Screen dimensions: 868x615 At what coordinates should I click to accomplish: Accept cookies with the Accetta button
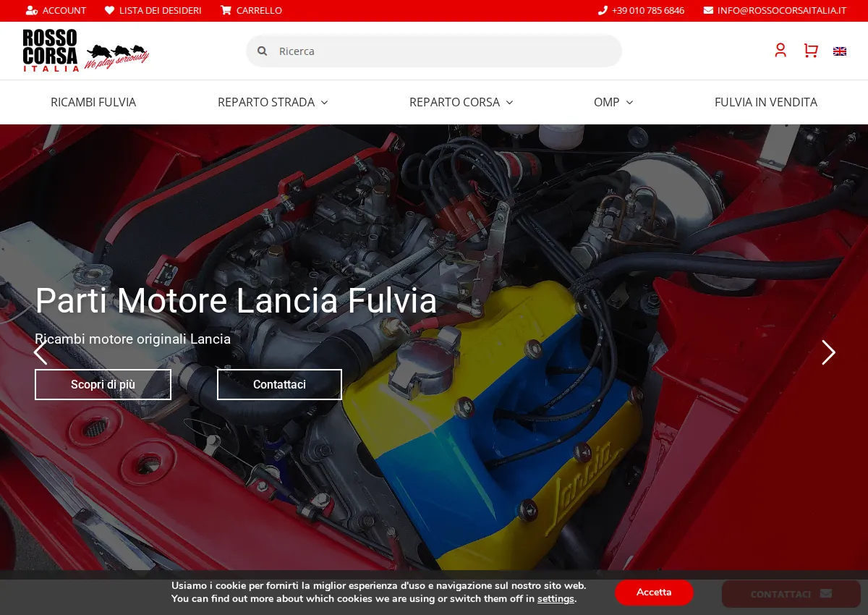click(x=654, y=592)
